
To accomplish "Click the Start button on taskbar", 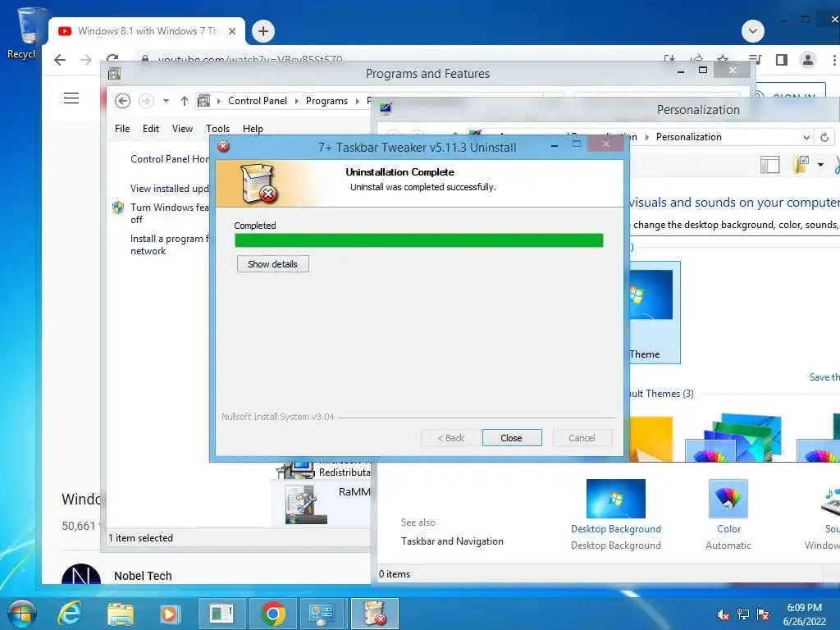I will [21, 614].
